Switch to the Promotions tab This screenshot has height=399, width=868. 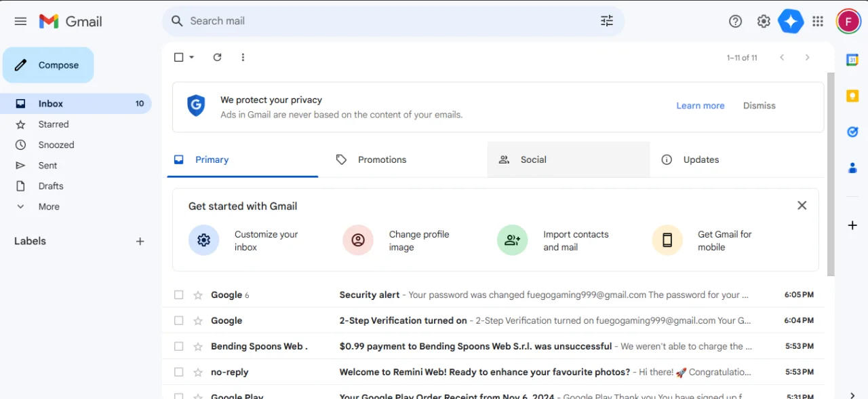point(406,159)
